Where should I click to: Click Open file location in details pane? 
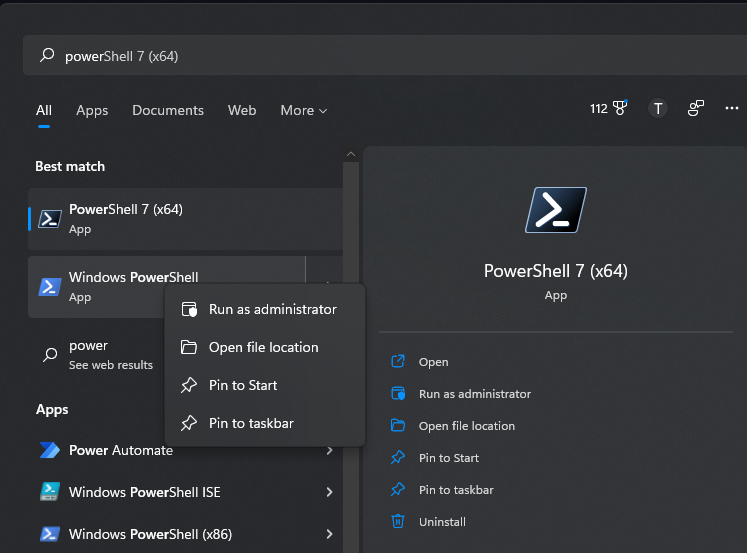click(x=466, y=426)
